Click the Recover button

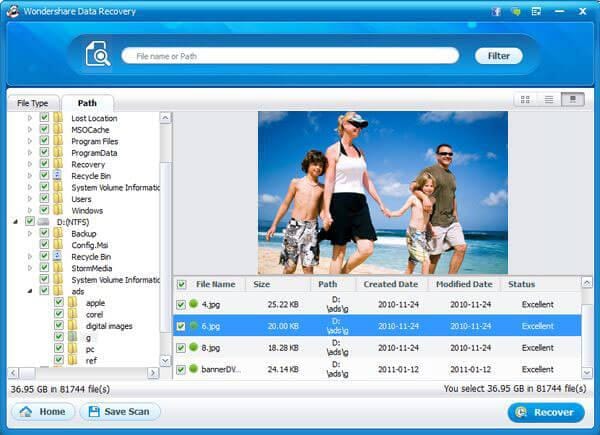pos(546,412)
